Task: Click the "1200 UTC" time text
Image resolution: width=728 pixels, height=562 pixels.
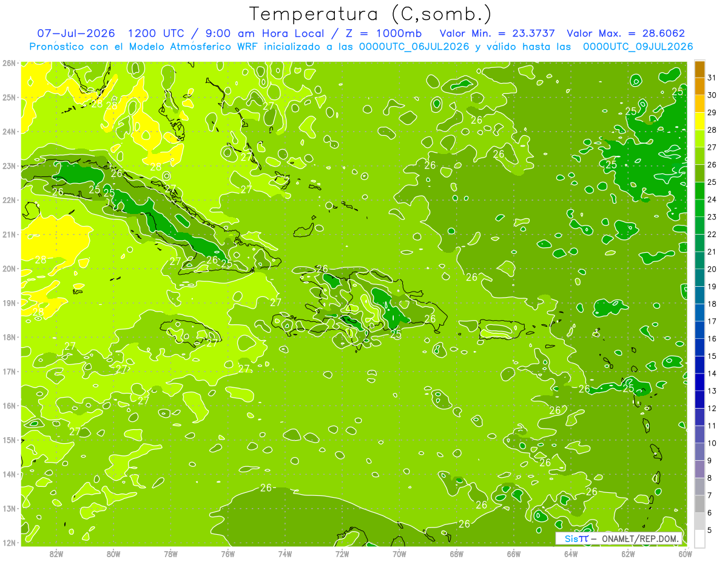Action: point(157,33)
